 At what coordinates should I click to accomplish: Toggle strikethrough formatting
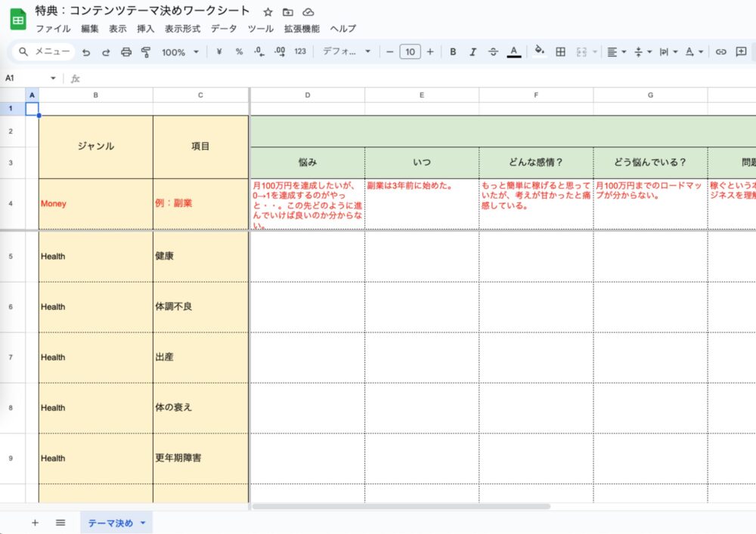[493, 52]
